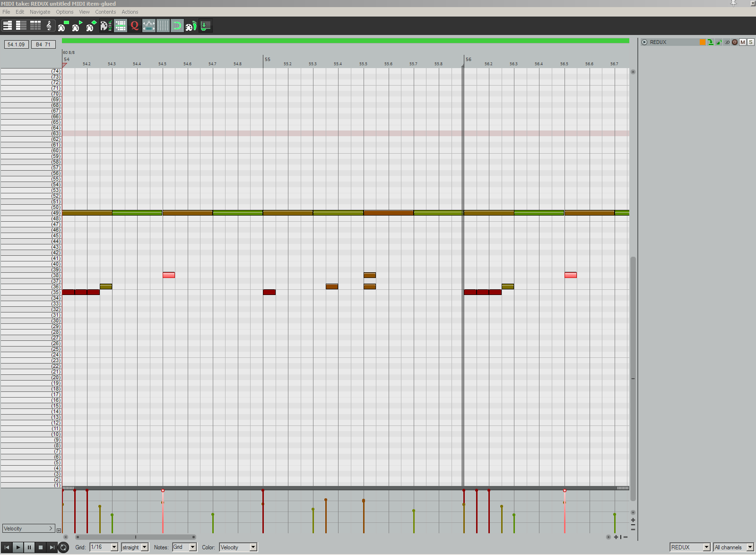Viewport: 756px width, 555px height.
Task: Open the straight grid type dropdown
Action: (x=135, y=547)
